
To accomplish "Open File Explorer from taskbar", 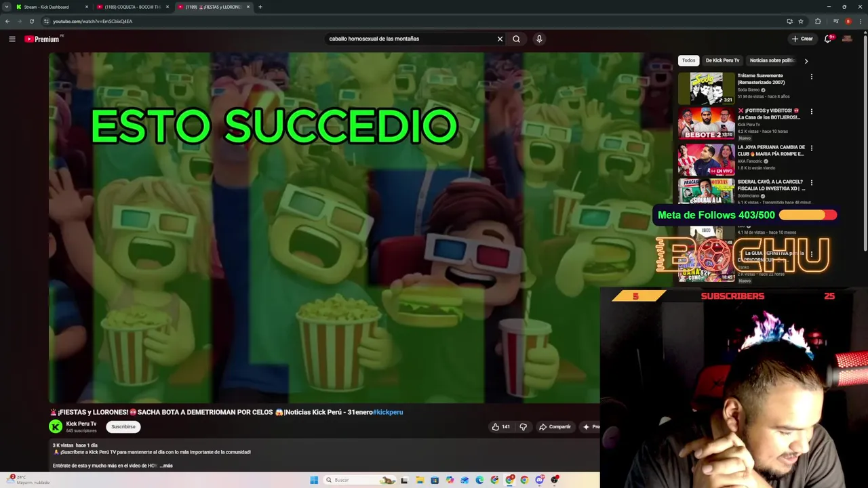I will [420, 480].
